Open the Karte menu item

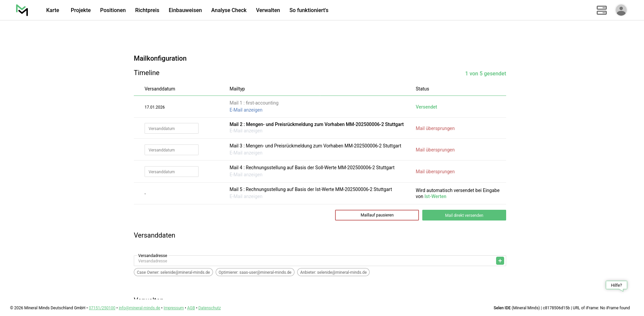pyautogui.click(x=53, y=10)
